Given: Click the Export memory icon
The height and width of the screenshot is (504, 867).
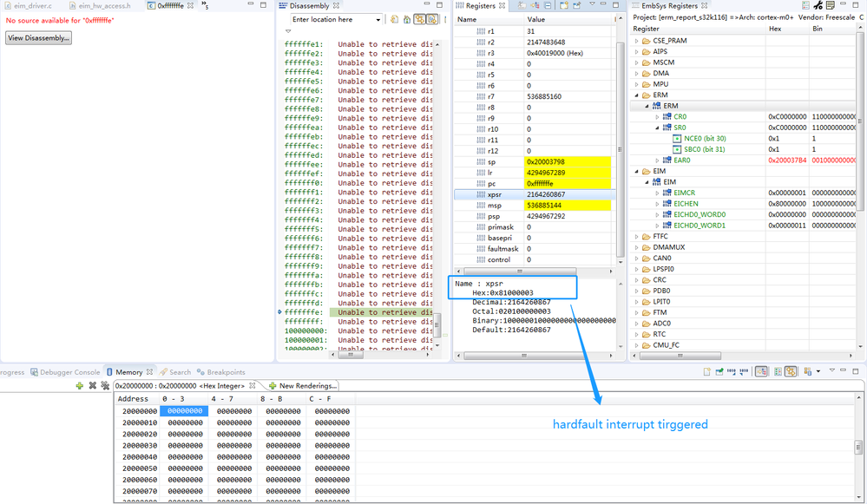Looking at the screenshot, I should coord(744,372).
